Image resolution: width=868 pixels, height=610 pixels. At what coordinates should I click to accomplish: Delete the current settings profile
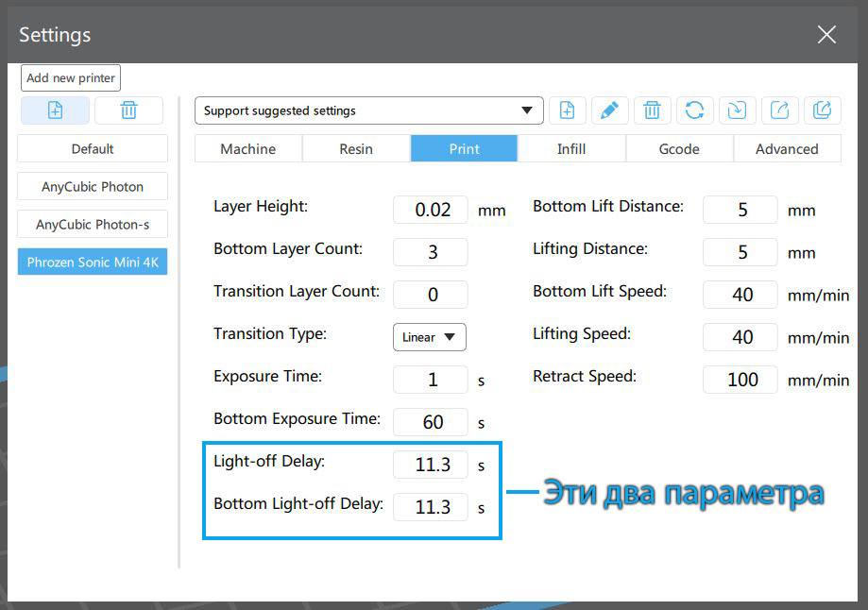[x=652, y=110]
